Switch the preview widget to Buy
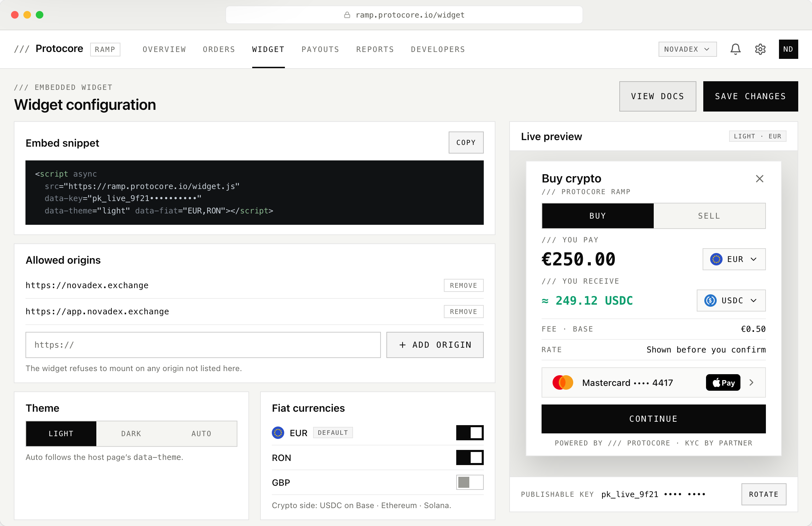812x526 pixels. point(598,216)
